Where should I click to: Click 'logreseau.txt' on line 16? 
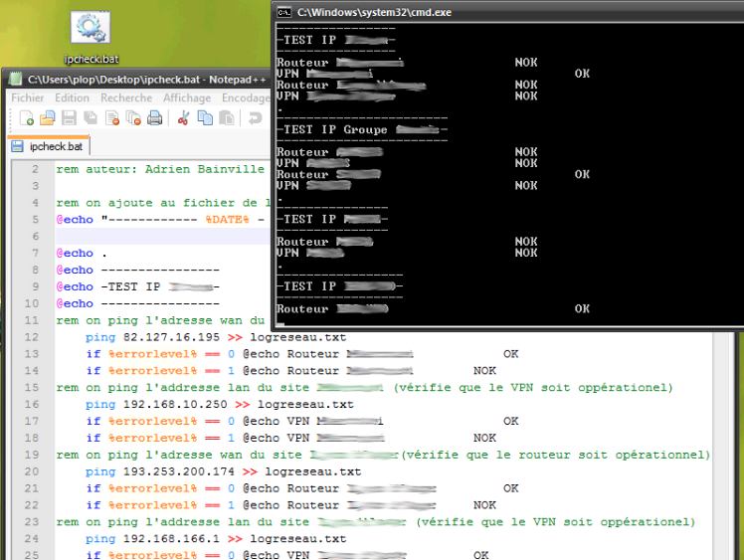point(305,405)
